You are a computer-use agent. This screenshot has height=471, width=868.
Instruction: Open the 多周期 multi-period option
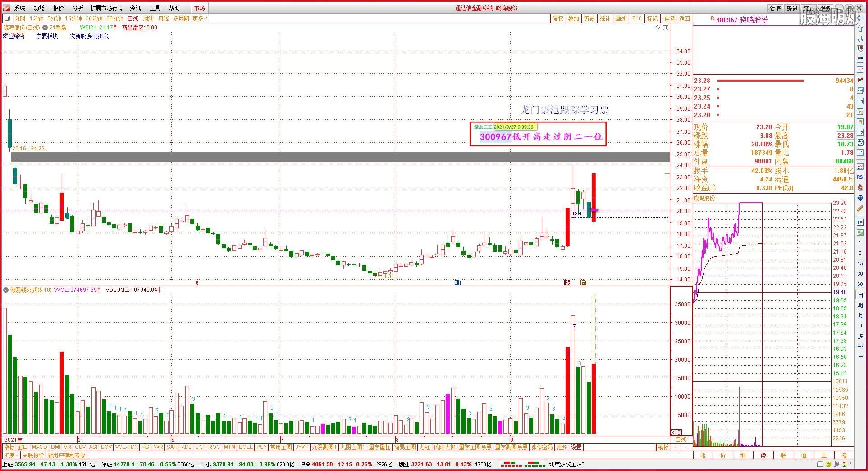(181, 18)
